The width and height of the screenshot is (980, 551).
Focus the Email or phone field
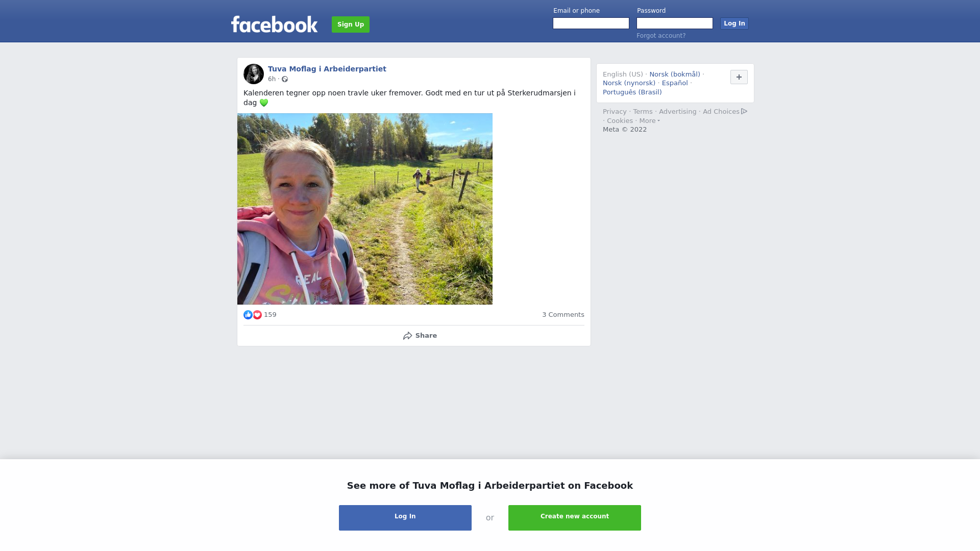tap(591, 23)
